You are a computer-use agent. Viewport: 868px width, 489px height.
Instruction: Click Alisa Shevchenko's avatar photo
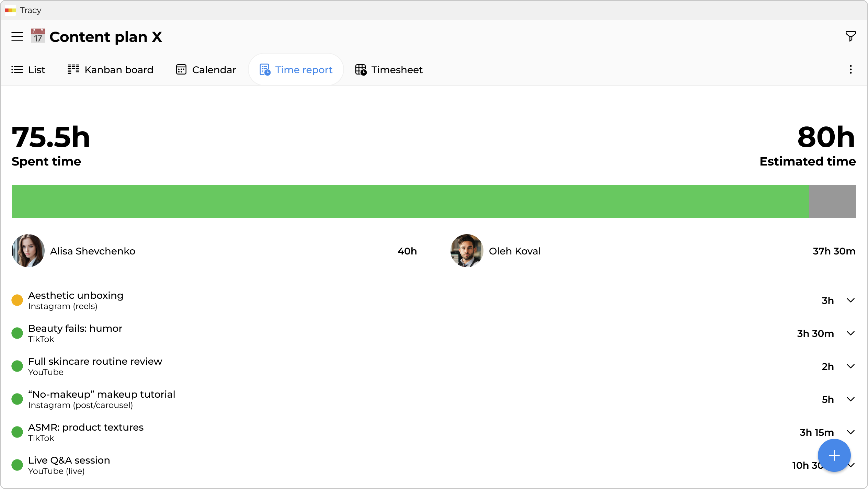28,251
